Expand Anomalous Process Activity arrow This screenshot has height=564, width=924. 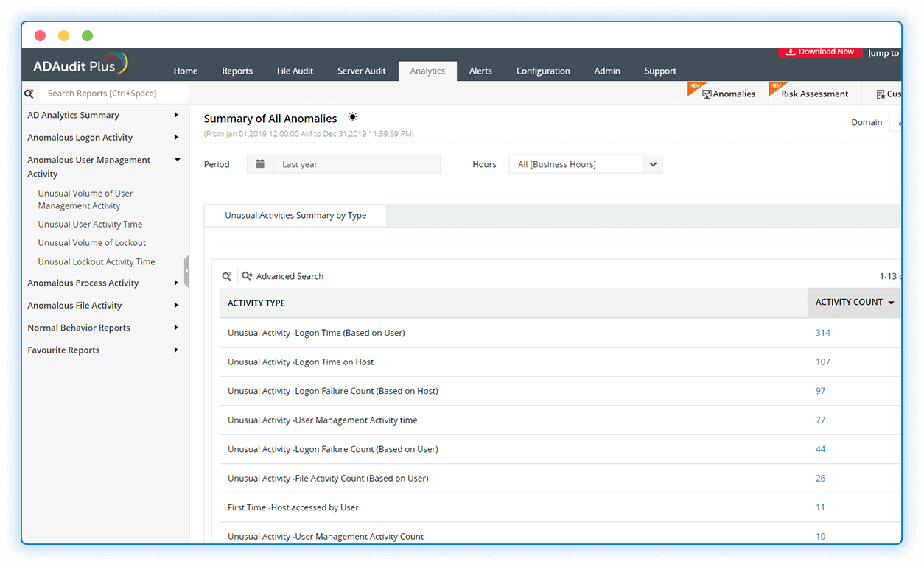click(176, 283)
